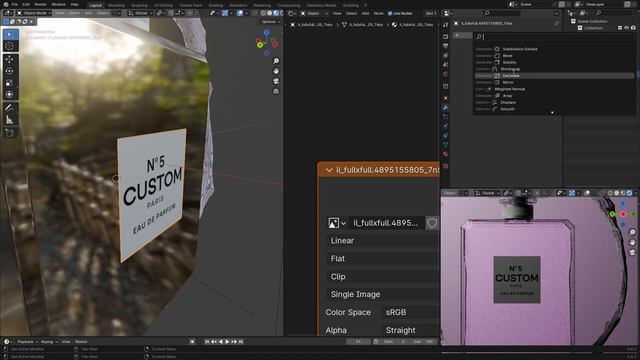Open the Linear interpolation dropdown
The image size is (640, 360).
pos(383,241)
